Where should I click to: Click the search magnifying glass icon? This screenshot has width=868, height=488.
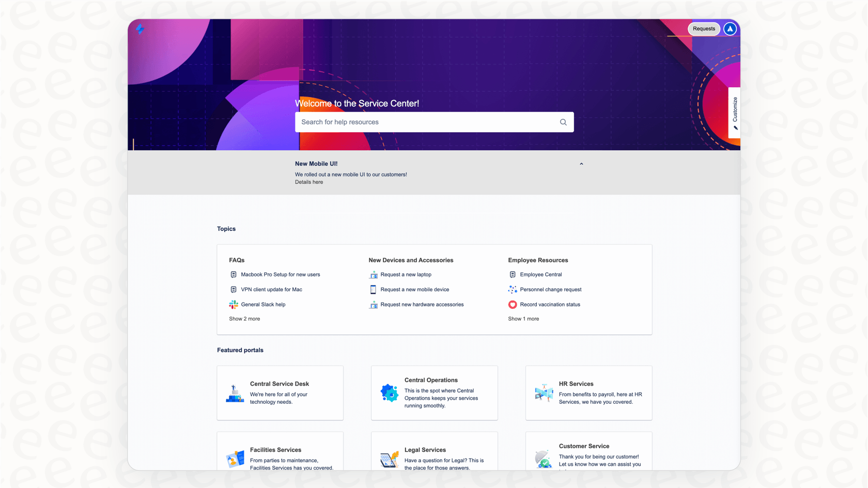pyautogui.click(x=563, y=122)
